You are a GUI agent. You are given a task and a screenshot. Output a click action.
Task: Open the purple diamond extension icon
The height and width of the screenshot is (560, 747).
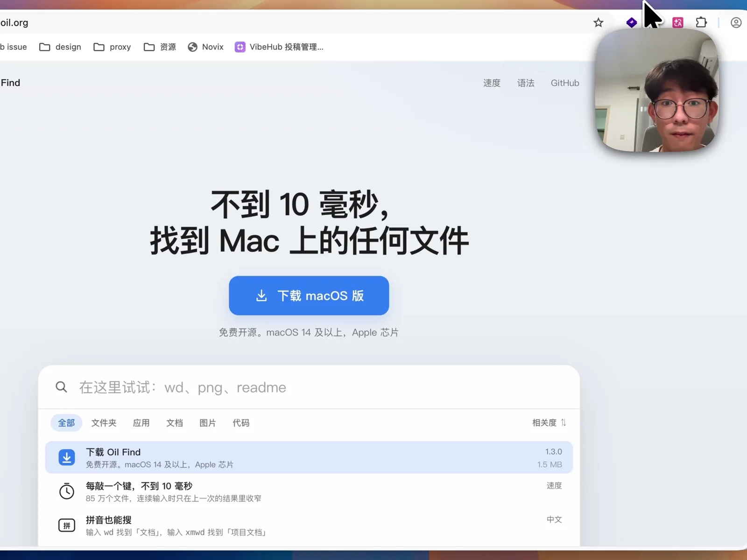point(631,22)
